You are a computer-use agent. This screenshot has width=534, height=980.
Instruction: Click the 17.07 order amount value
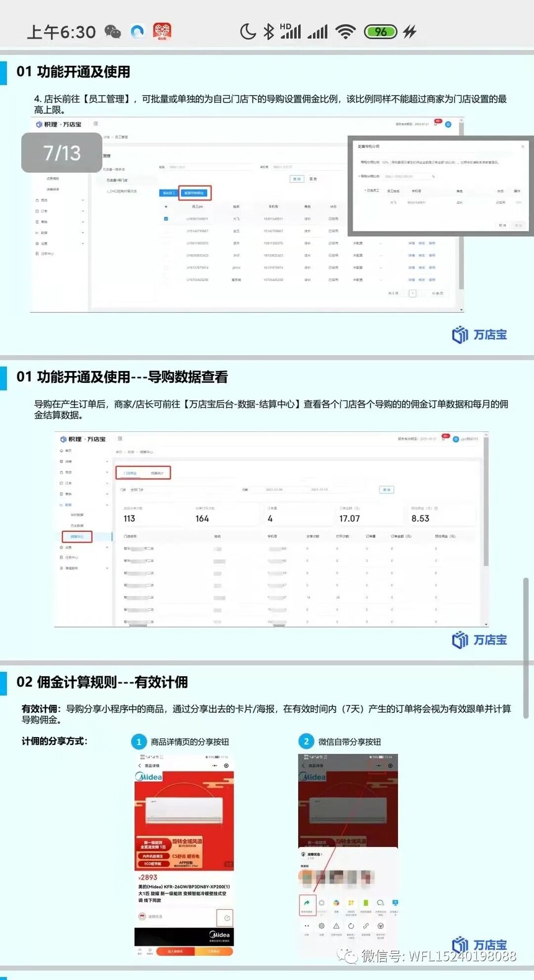coord(350,518)
